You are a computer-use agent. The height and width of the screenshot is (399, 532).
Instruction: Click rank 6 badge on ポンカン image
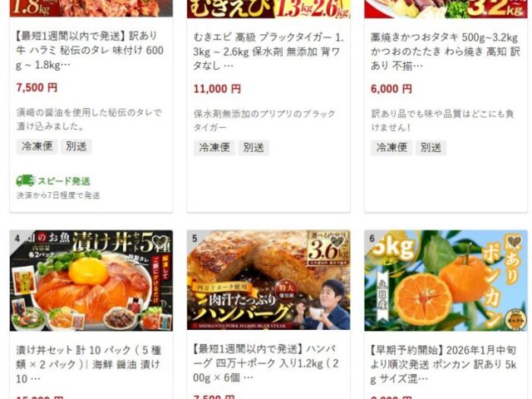pos(372,239)
